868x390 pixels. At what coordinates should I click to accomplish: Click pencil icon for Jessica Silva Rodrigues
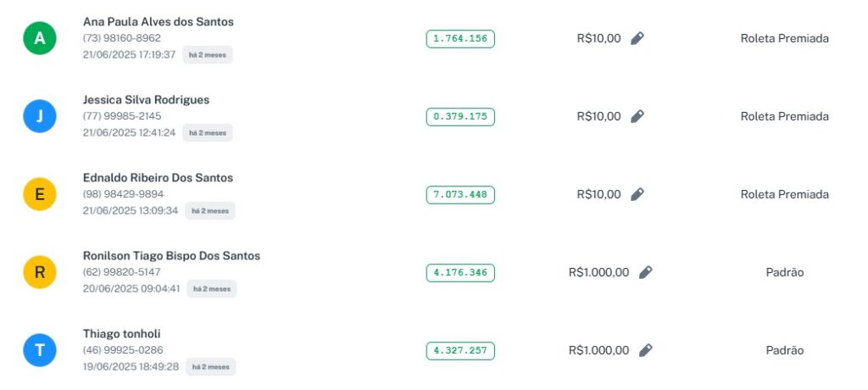[x=637, y=116]
